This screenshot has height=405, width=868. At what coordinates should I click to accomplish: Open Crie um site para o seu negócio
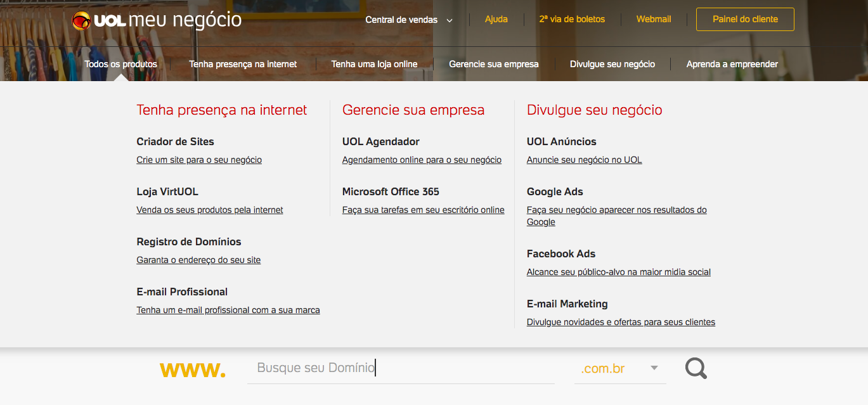[x=199, y=160]
